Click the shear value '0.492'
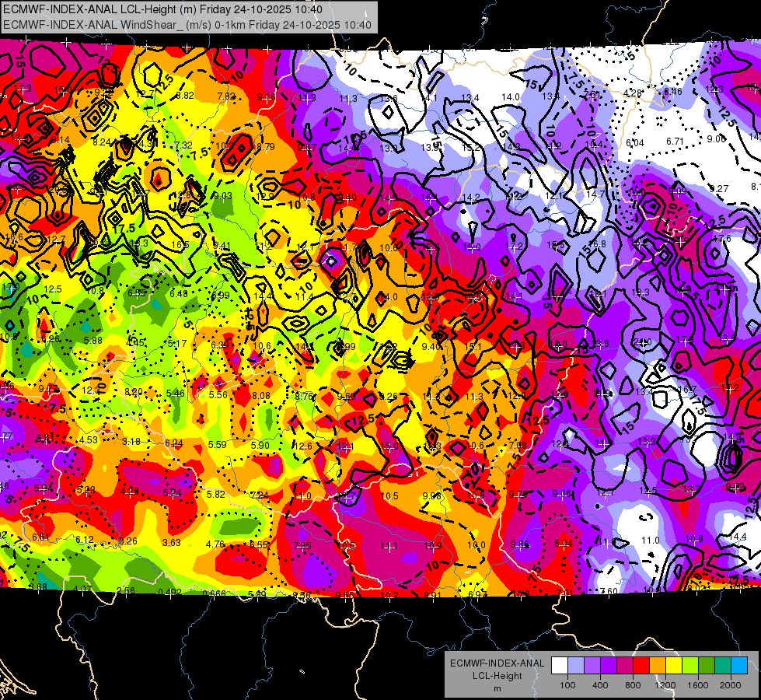 pyautogui.click(x=169, y=592)
